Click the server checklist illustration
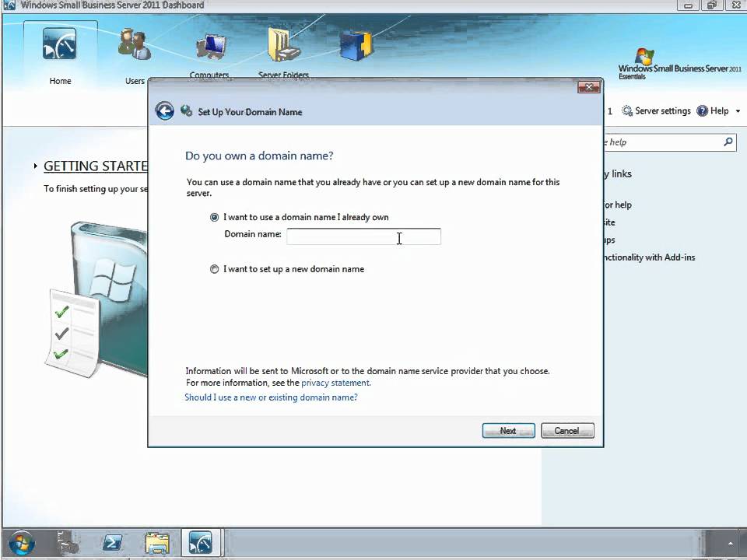 (x=96, y=299)
